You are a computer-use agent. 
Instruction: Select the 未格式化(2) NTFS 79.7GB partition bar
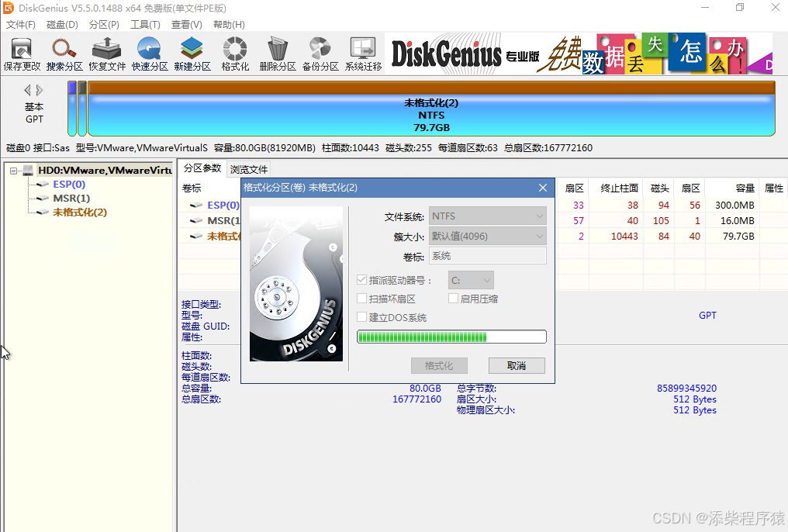coord(431,109)
